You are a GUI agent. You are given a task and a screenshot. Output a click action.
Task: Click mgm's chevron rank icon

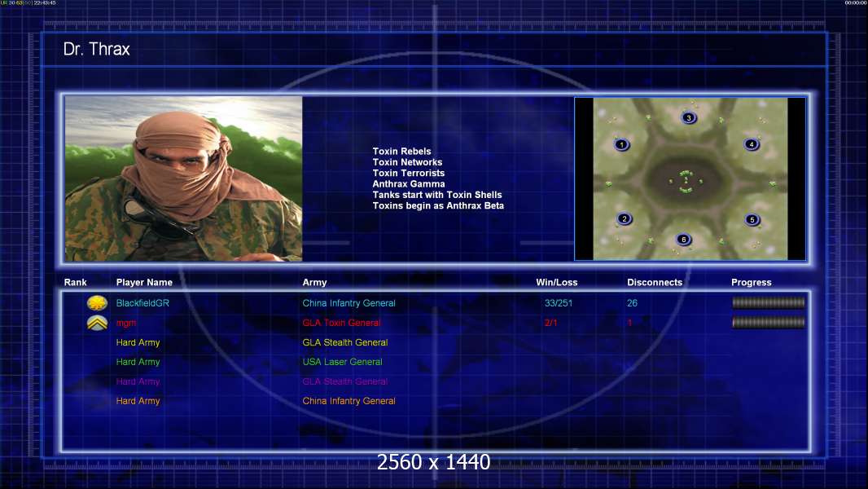[98, 323]
